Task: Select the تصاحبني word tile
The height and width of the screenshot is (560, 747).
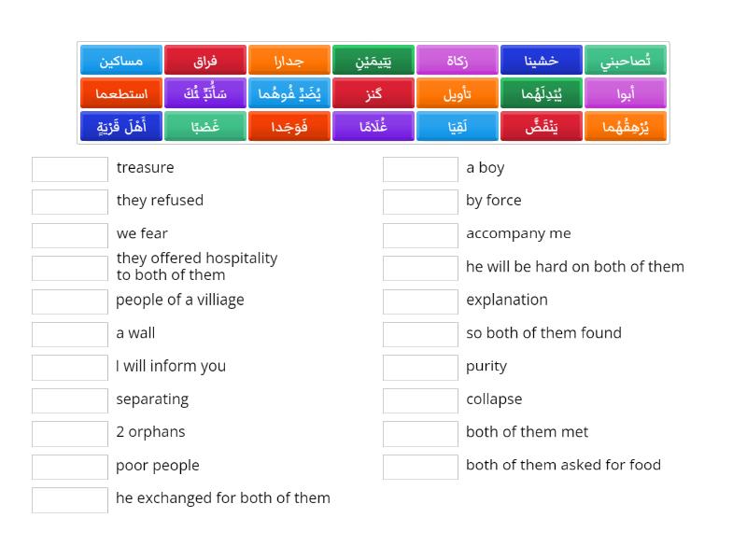Action: (626, 59)
